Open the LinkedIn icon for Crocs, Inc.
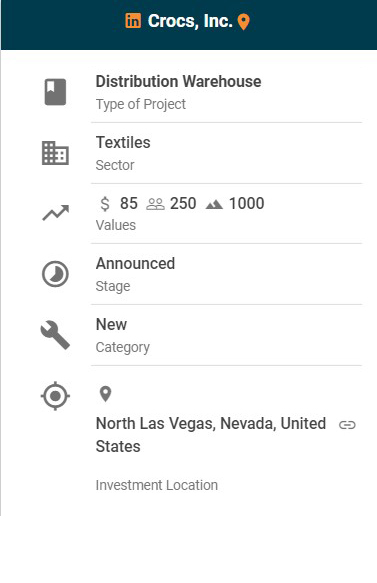This screenshot has width=377, height=583. coord(133,21)
